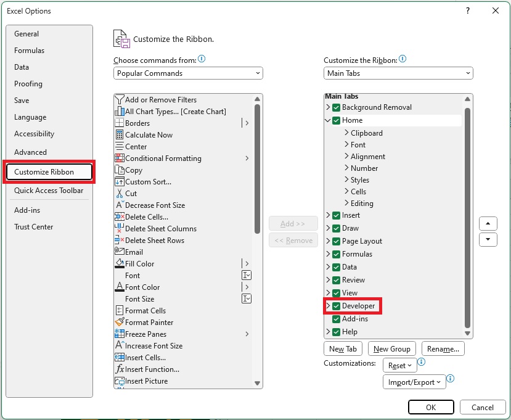Screen dimensions: 511x420
Task: Click the New Tab button
Action: [x=343, y=349]
